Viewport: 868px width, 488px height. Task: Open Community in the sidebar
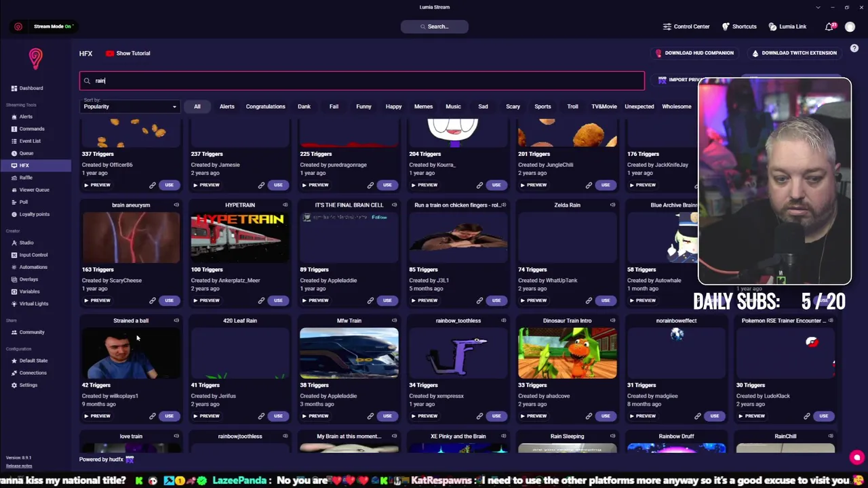pos(28,332)
